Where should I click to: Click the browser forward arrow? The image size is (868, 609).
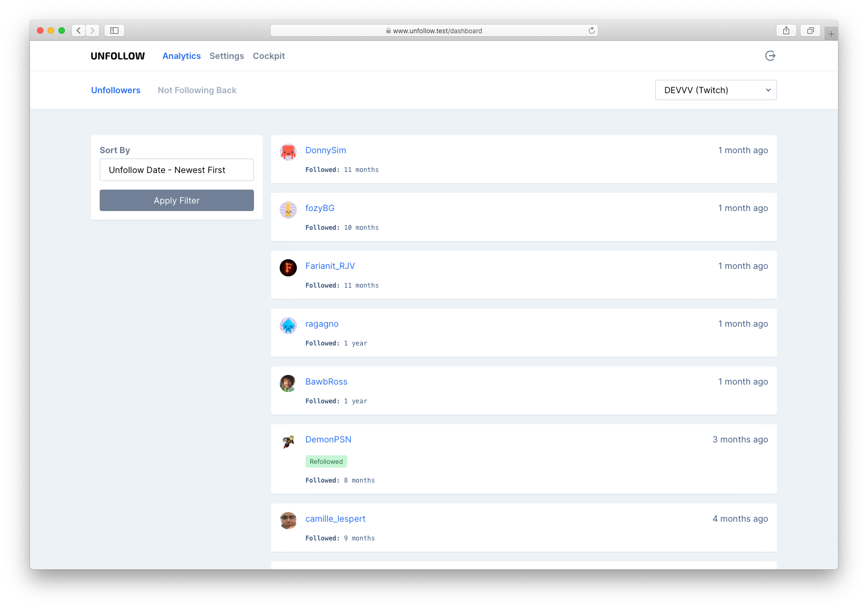(x=92, y=31)
